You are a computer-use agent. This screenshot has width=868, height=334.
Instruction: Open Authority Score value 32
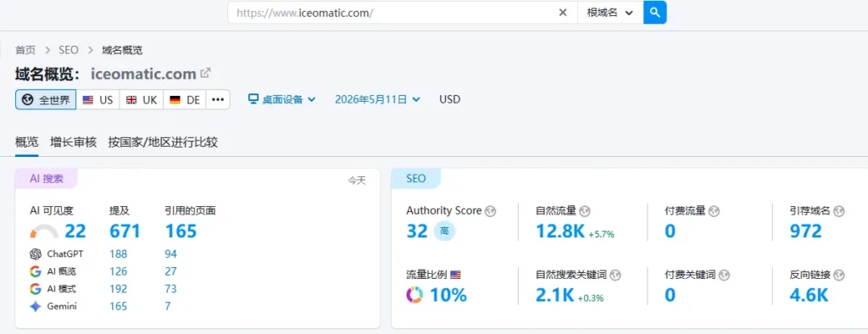tap(417, 231)
